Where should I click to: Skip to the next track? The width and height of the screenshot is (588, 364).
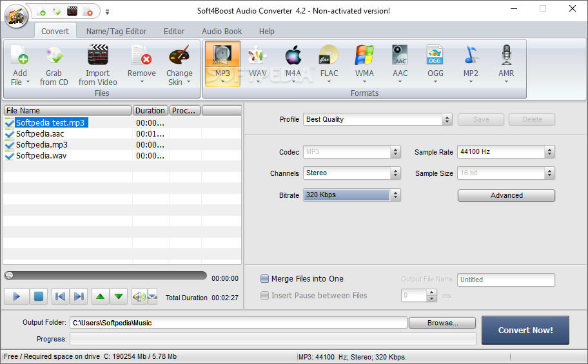click(x=79, y=296)
